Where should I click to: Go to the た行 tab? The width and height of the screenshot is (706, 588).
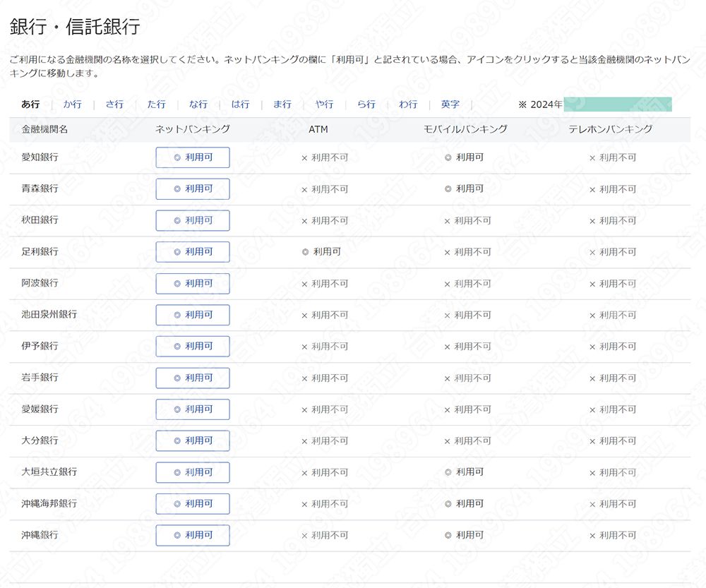pyautogui.click(x=156, y=104)
